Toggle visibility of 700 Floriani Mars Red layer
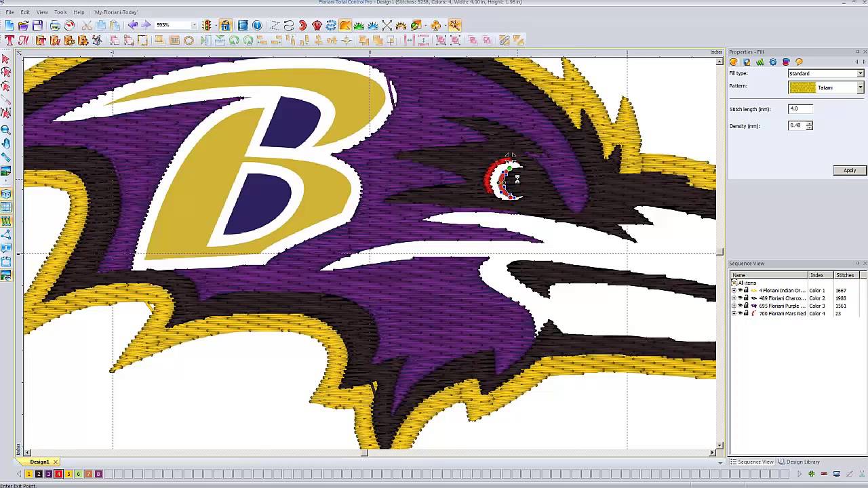Image resolution: width=868 pixels, height=488 pixels. [x=740, y=314]
